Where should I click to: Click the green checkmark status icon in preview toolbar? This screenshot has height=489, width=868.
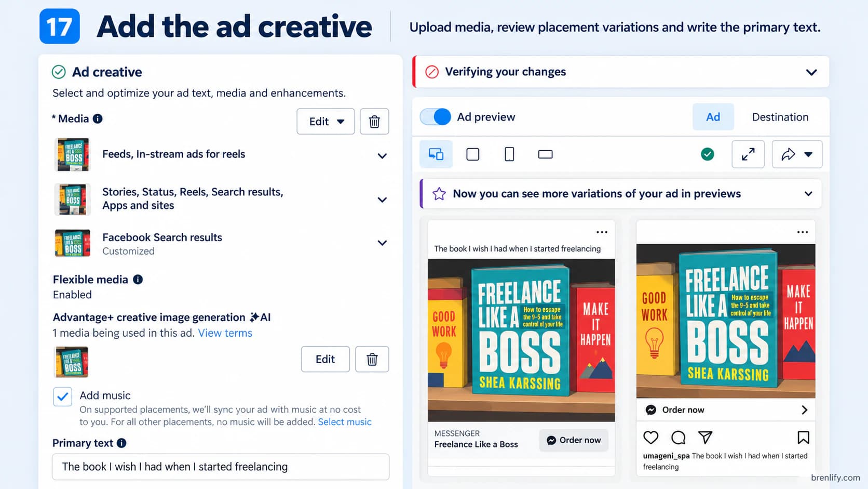(x=708, y=154)
